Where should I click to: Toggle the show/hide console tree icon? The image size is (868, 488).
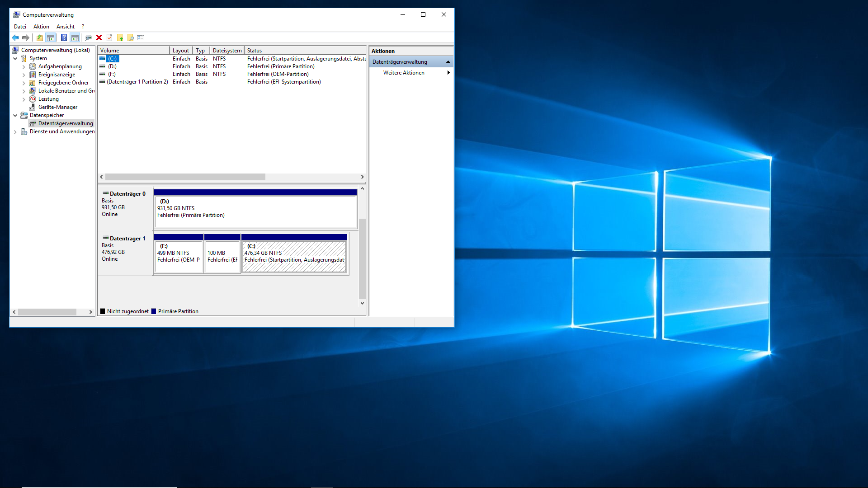tap(51, 38)
